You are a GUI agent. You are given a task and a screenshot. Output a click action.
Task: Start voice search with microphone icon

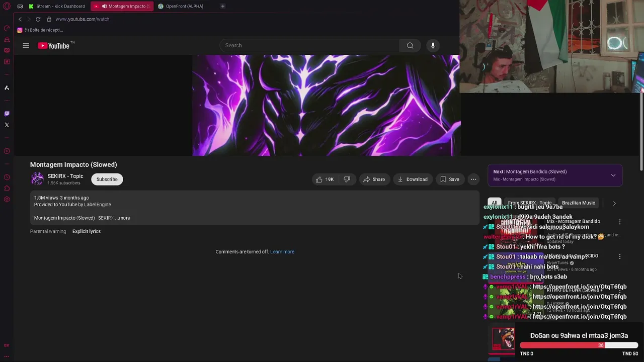(x=433, y=45)
